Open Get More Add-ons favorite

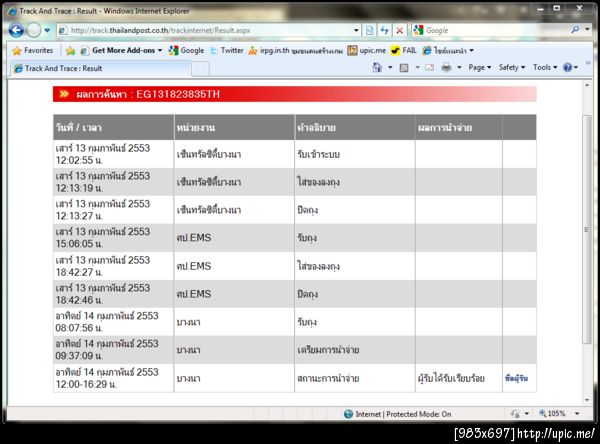121,51
